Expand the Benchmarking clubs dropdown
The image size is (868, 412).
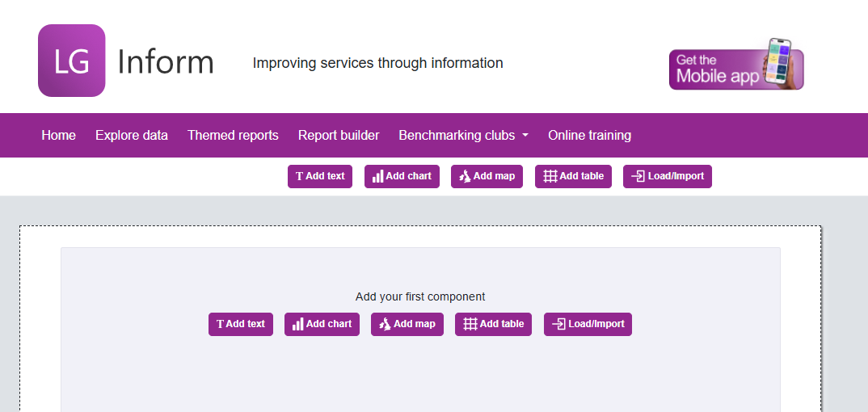point(463,136)
